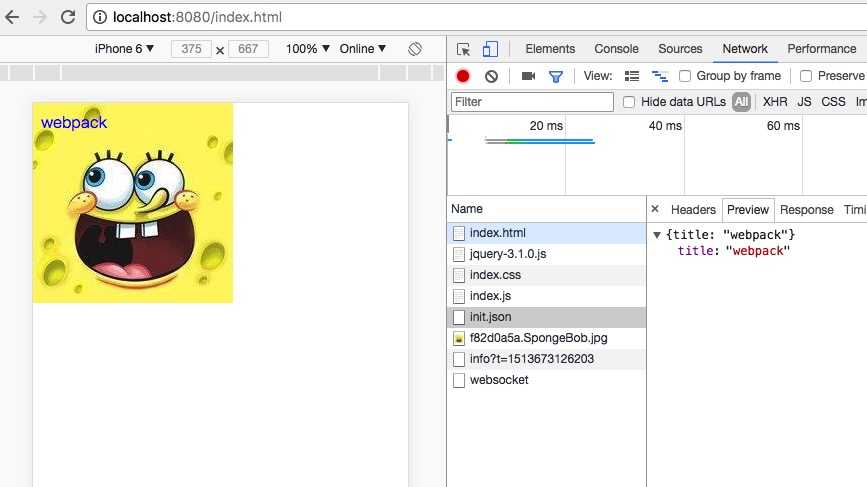View site information icon in address bar
Screen dimensions: 867x487
tap(100, 17)
